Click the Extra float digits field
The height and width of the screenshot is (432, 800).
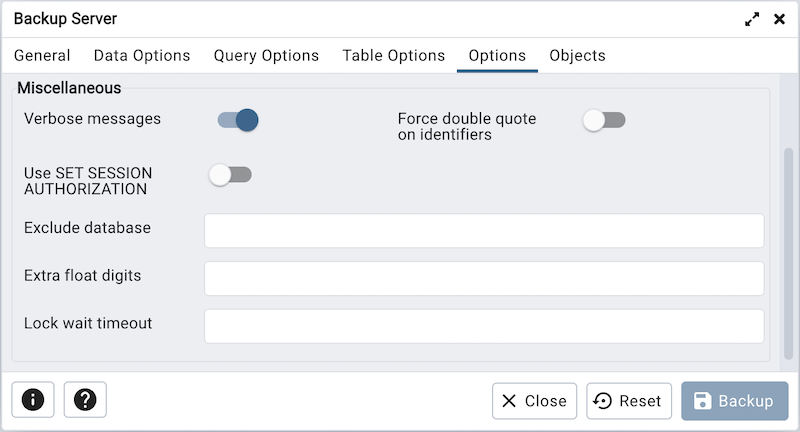point(484,278)
